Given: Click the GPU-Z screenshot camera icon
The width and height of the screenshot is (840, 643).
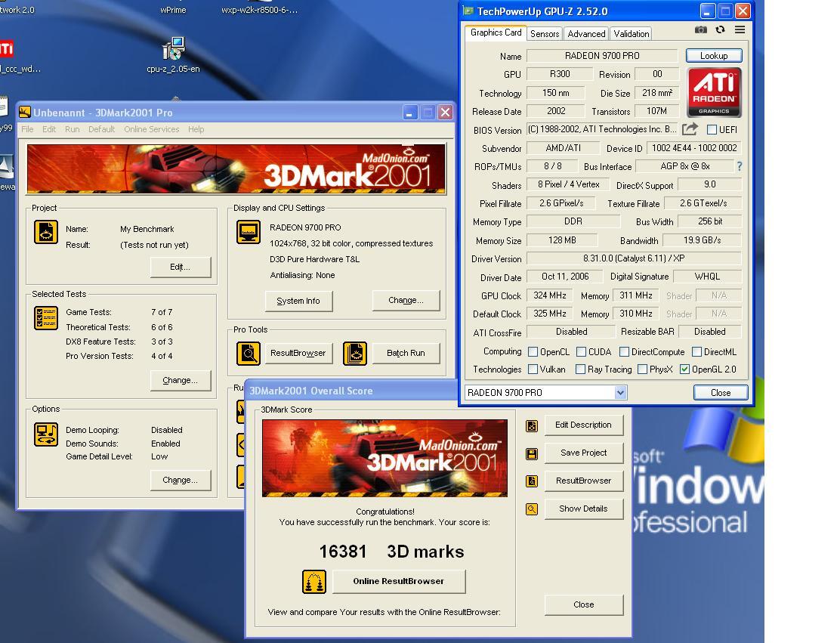Looking at the screenshot, I should point(701,30).
